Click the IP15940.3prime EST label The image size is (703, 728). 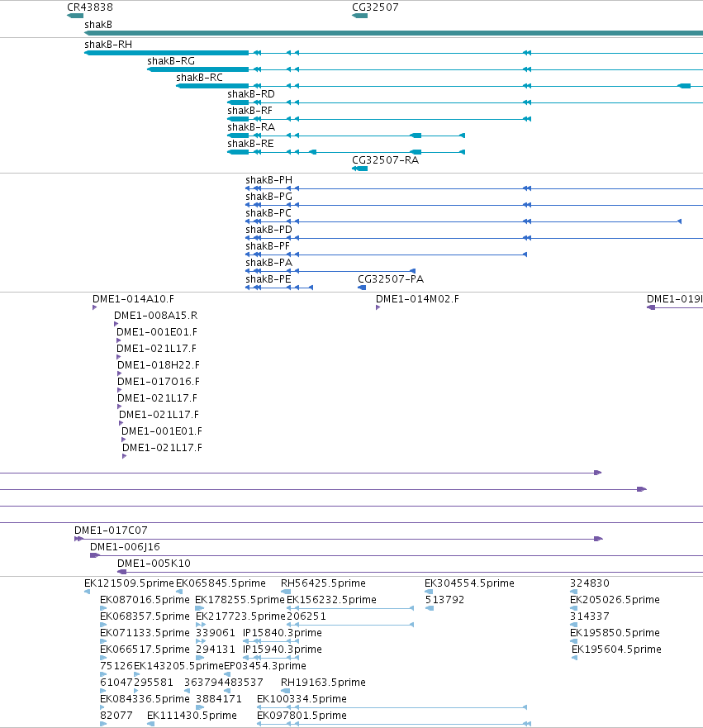[x=283, y=649]
